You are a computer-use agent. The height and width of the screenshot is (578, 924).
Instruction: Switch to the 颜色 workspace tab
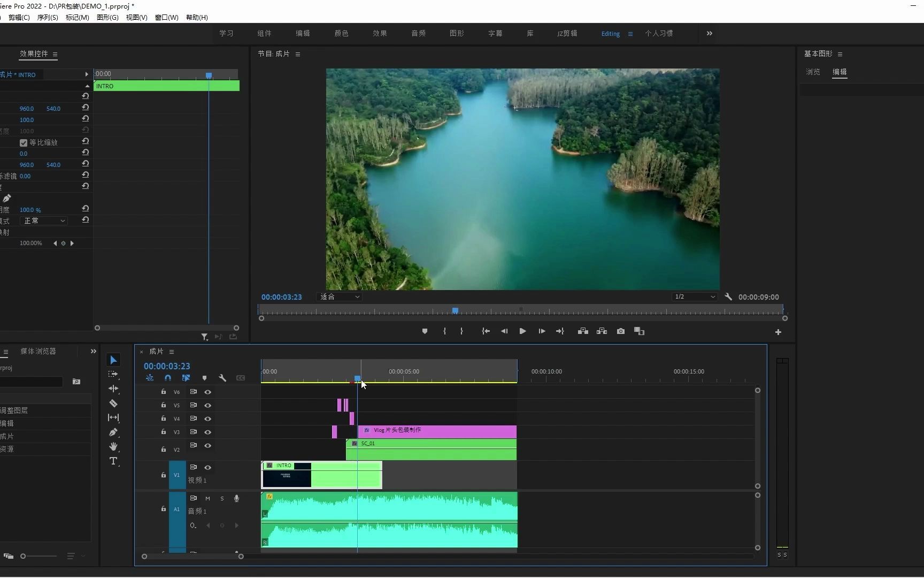coord(341,34)
